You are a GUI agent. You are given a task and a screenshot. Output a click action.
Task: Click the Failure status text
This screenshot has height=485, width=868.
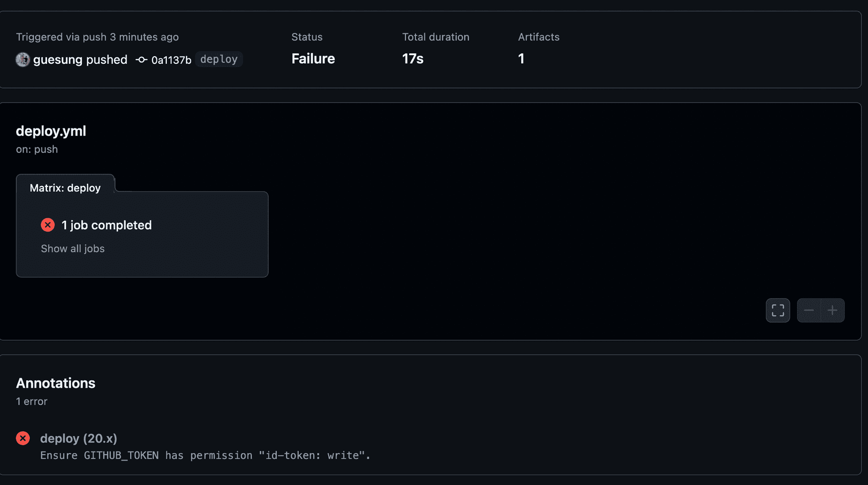click(x=313, y=59)
